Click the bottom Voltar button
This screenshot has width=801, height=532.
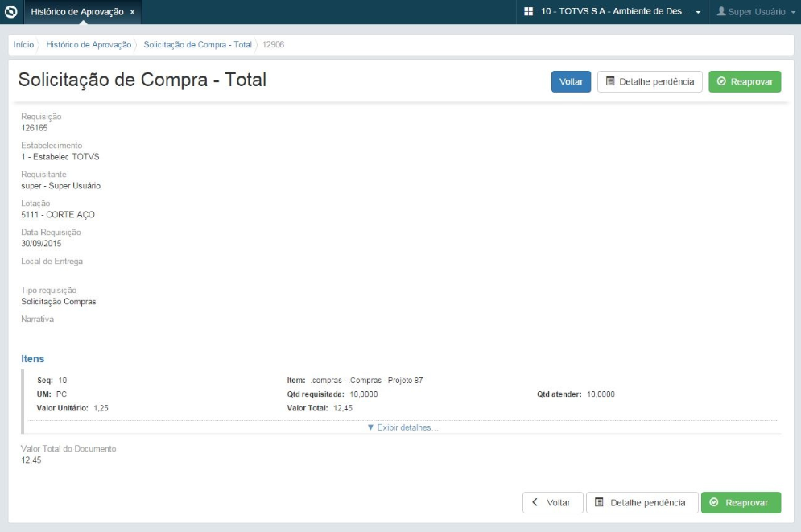[x=553, y=502]
